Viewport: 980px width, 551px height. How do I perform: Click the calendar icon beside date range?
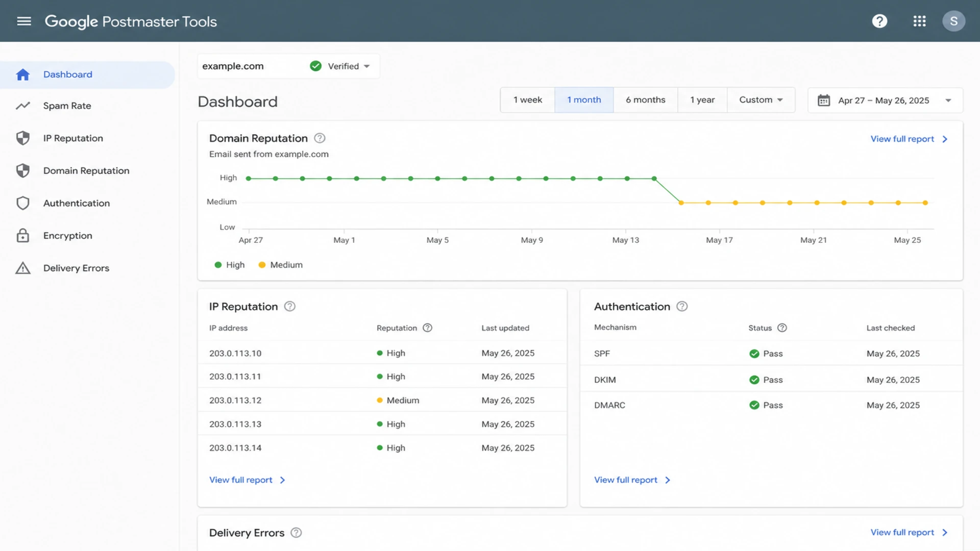[823, 100]
